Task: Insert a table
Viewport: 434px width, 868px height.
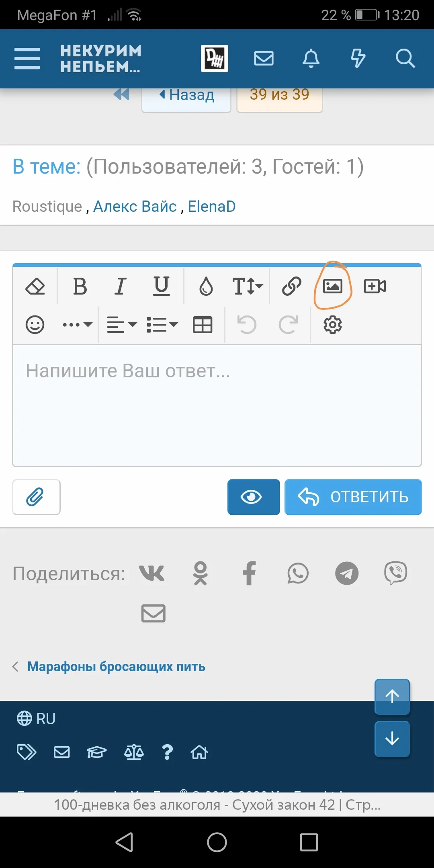Action: 203,325
